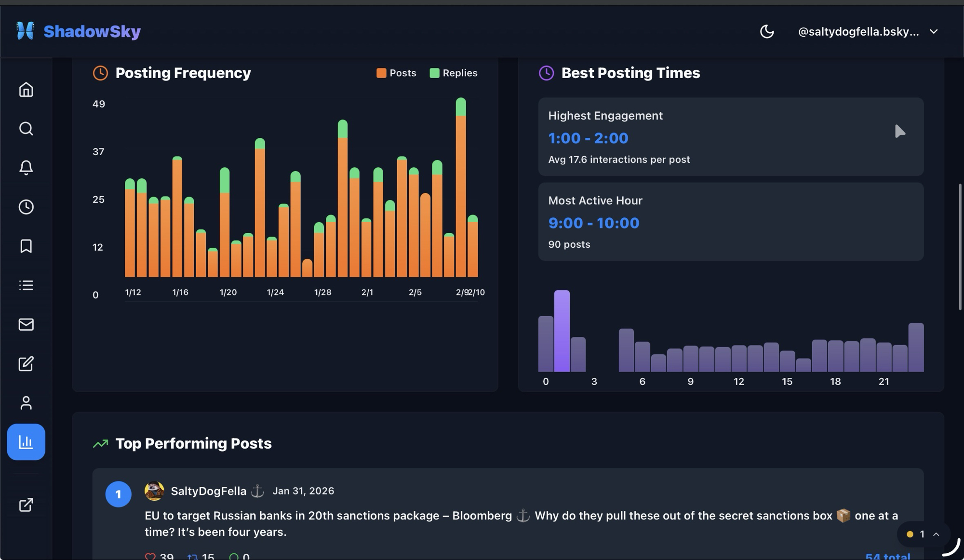Toggle Replies series in chart legend
This screenshot has width=964, height=560.
point(453,73)
